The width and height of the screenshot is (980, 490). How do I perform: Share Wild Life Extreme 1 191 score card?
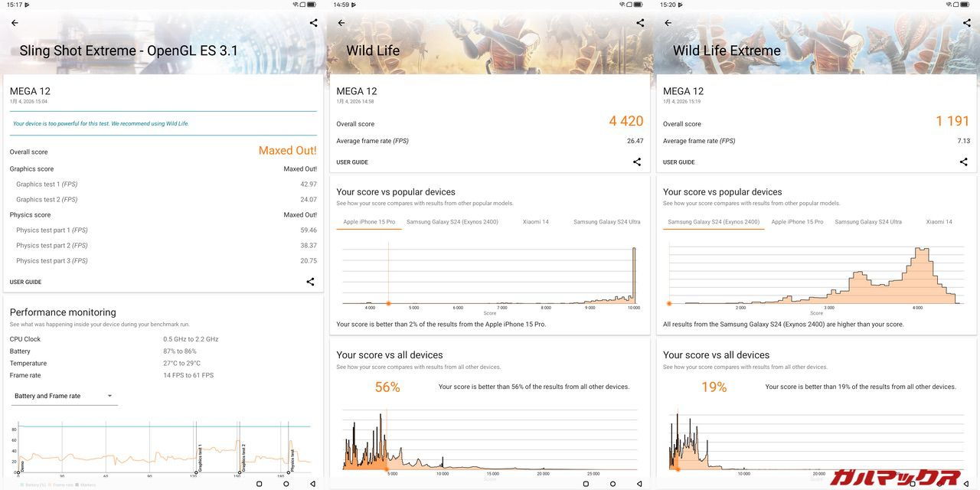pyautogui.click(x=963, y=162)
